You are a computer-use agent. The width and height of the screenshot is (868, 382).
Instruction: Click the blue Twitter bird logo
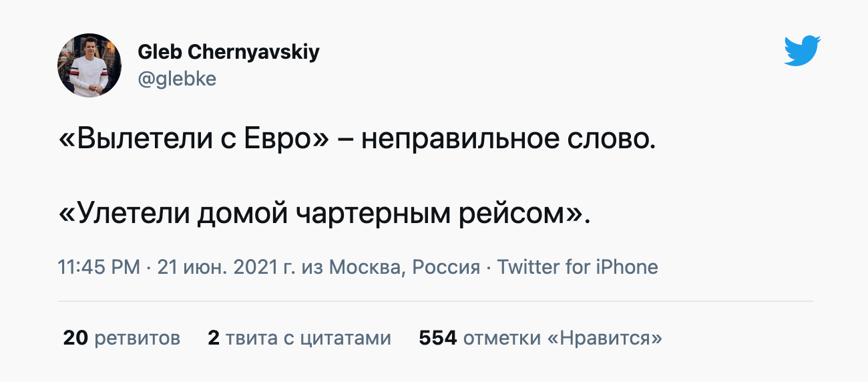pyautogui.click(x=802, y=51)
